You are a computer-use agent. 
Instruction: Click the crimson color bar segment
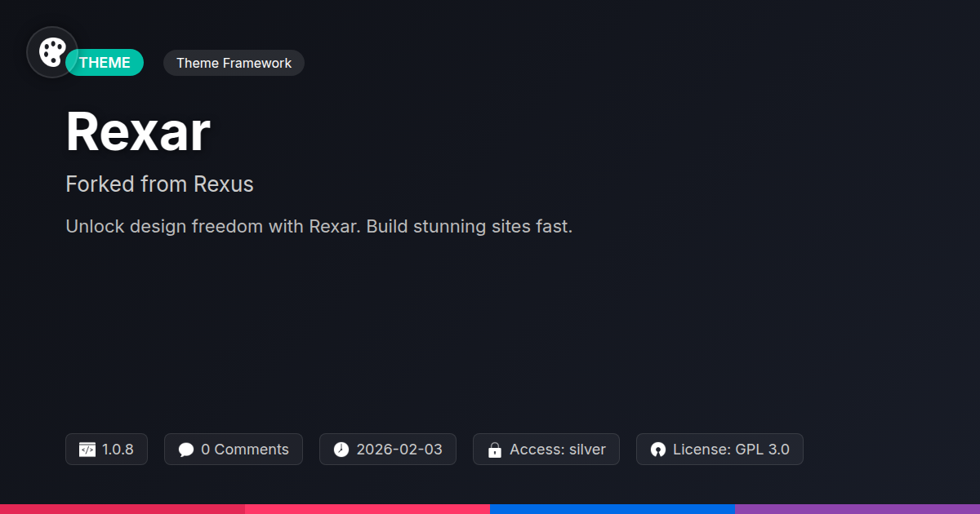(122, 509)
